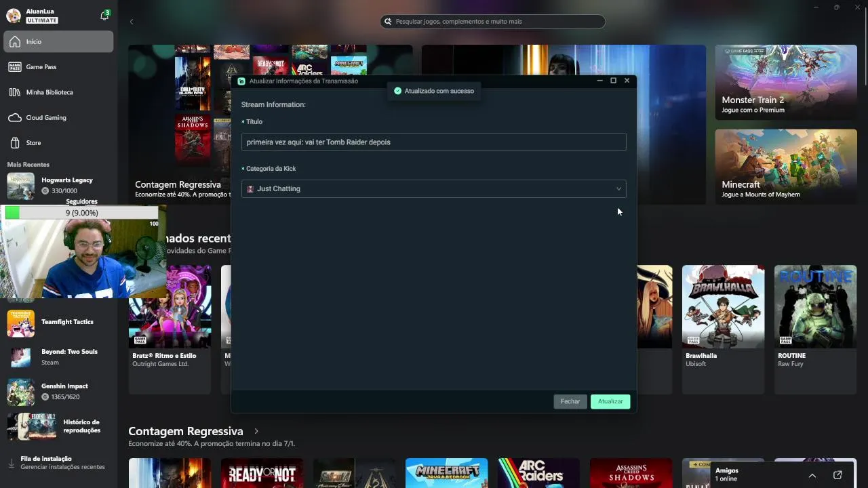This screenshot has width=868, height=488.
Task: Click the Atualizado com sucesso notification
Action: coord(434,91)
